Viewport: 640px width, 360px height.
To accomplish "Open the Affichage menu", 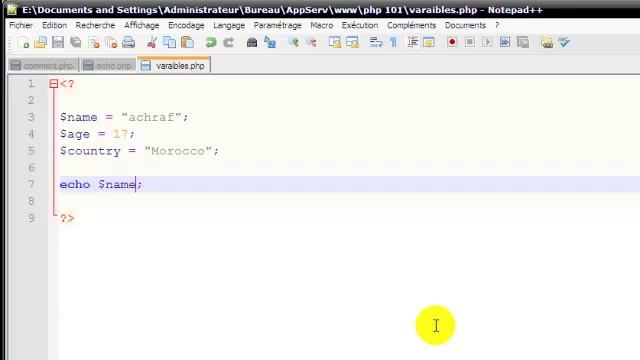I will point(142,25).
